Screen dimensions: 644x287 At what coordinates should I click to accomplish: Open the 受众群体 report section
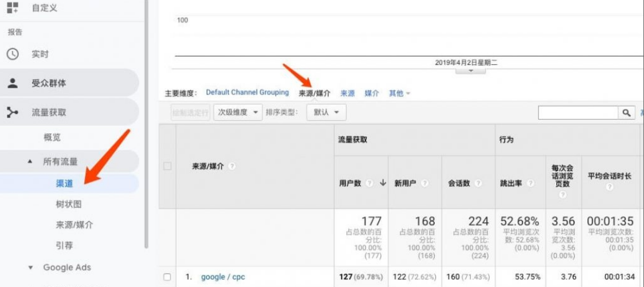point(49,83)
